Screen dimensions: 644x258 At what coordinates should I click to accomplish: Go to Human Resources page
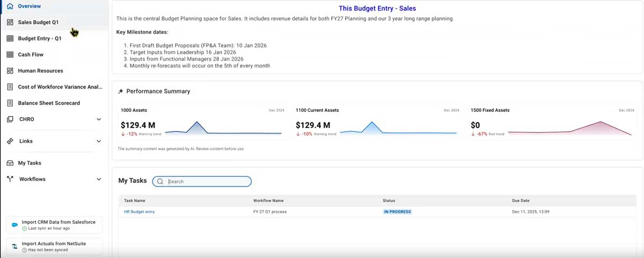click(x=40, y=70)
